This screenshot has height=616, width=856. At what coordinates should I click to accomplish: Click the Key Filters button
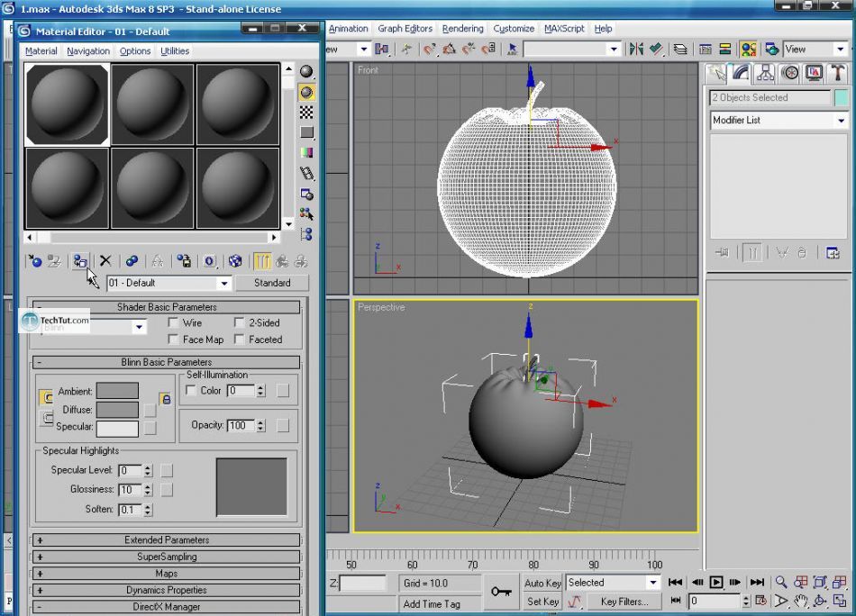(x=624, y=602)
